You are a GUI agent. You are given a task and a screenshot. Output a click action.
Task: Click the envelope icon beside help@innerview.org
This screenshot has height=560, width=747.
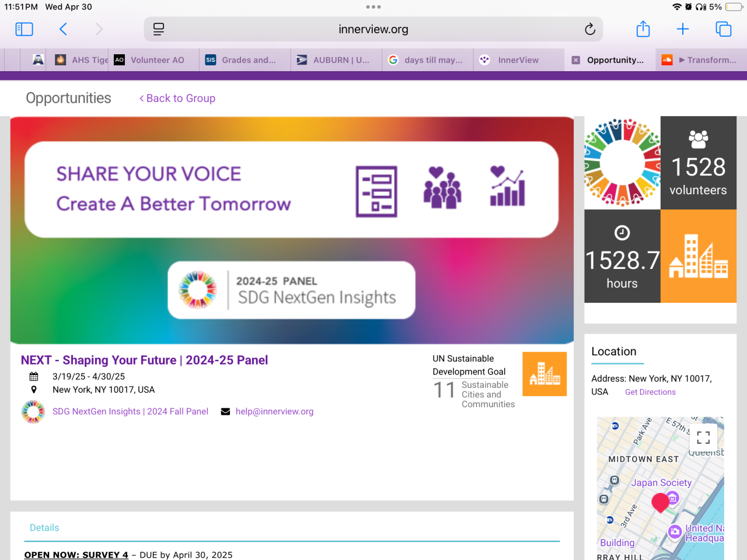coord(225,412)
